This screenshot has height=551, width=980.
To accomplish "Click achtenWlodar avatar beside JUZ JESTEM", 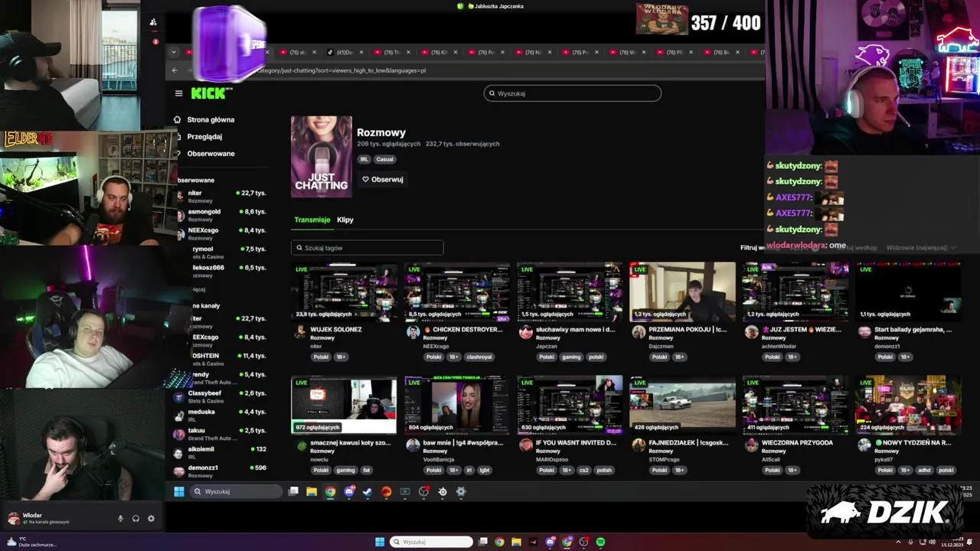I will click(752, 331).
